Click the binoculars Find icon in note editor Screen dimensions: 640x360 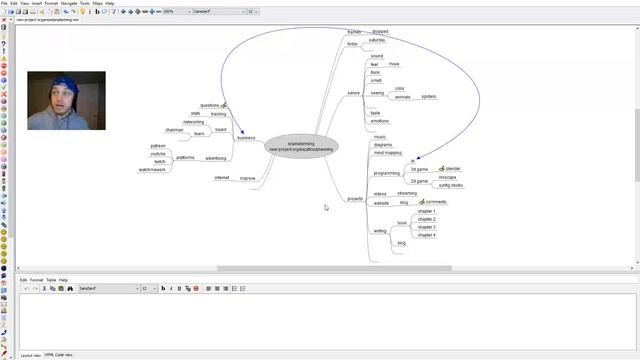click(70, 289)
